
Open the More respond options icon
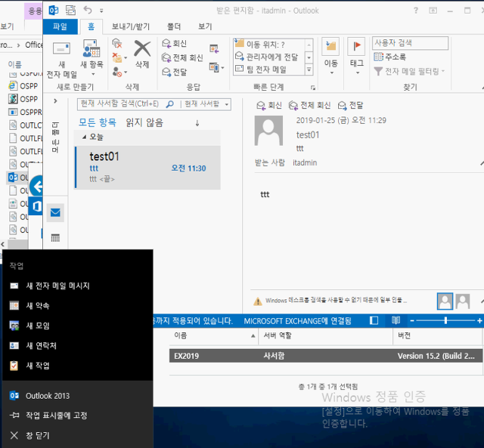click(216, 67)
